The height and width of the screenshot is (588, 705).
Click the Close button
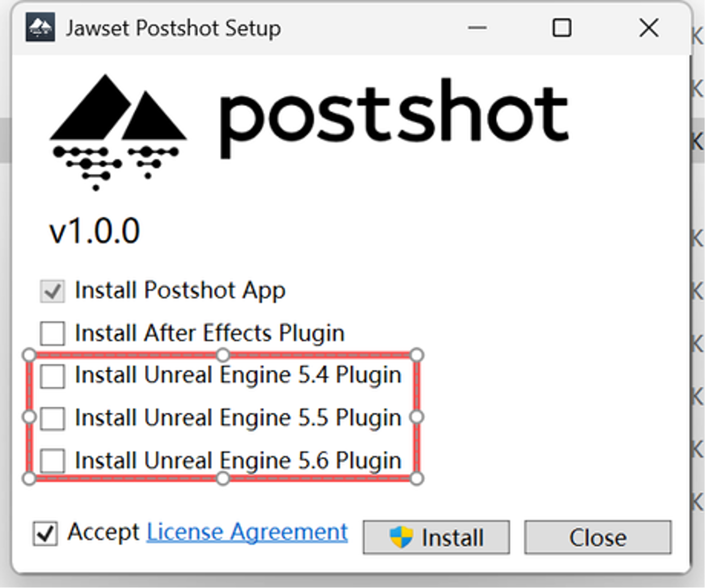click(597, 537)
